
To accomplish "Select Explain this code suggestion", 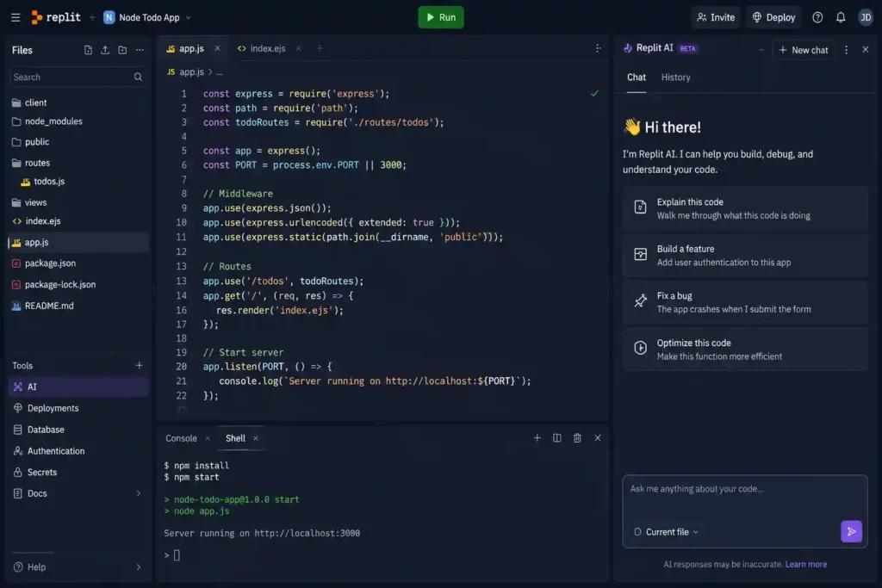I will [745, 208].
